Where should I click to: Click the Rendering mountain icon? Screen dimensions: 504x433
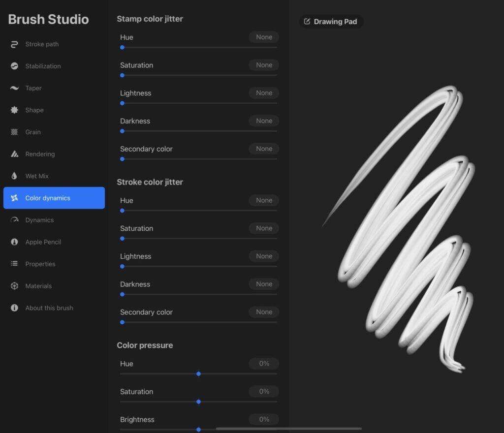coord(14,154)
